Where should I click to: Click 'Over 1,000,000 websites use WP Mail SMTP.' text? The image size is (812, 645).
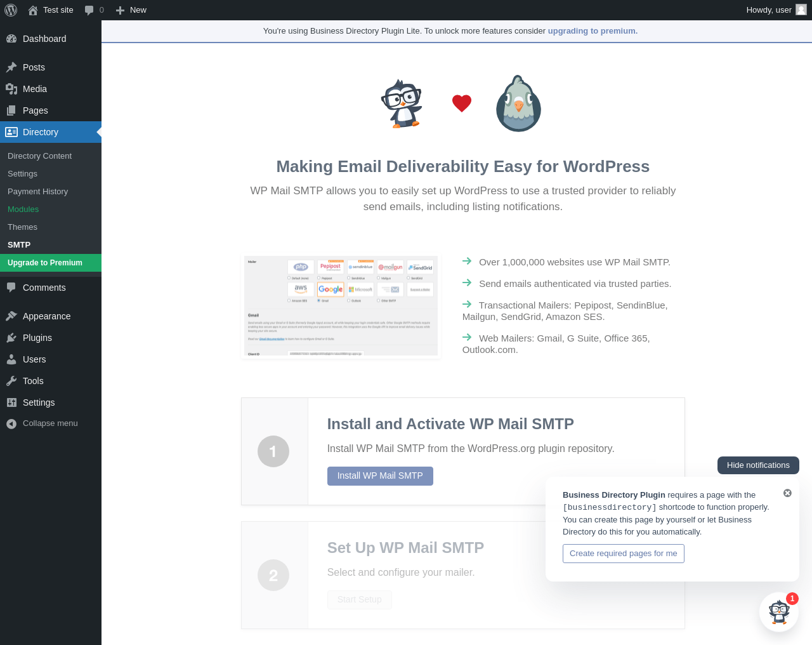pos(575,262)
